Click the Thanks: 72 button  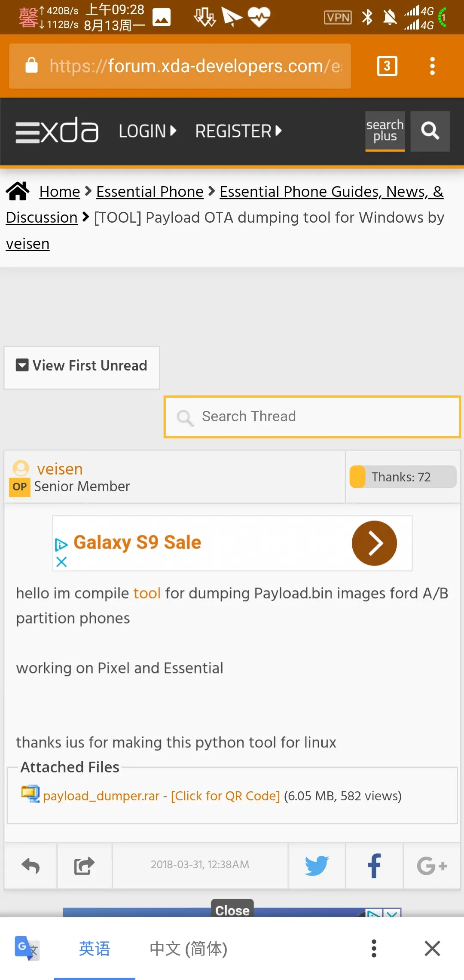click(x=403, y=477)
